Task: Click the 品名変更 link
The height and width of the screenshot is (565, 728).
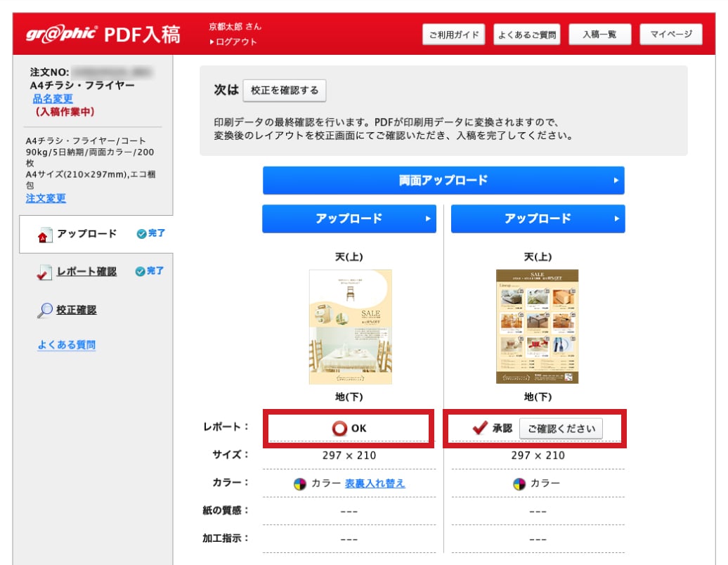Action: [53, 98]
